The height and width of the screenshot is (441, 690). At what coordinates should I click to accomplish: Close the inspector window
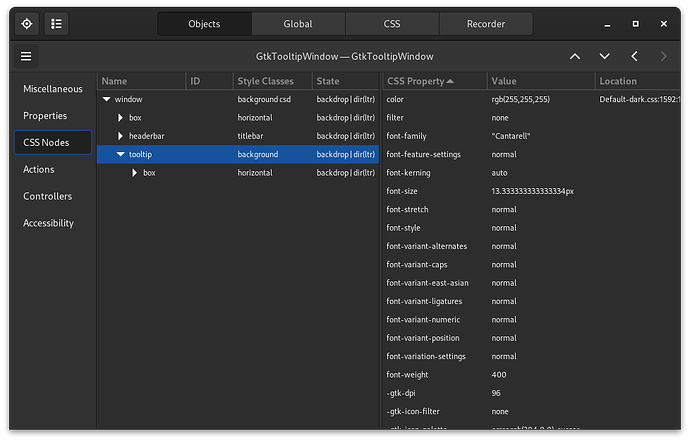pos(664,24)
